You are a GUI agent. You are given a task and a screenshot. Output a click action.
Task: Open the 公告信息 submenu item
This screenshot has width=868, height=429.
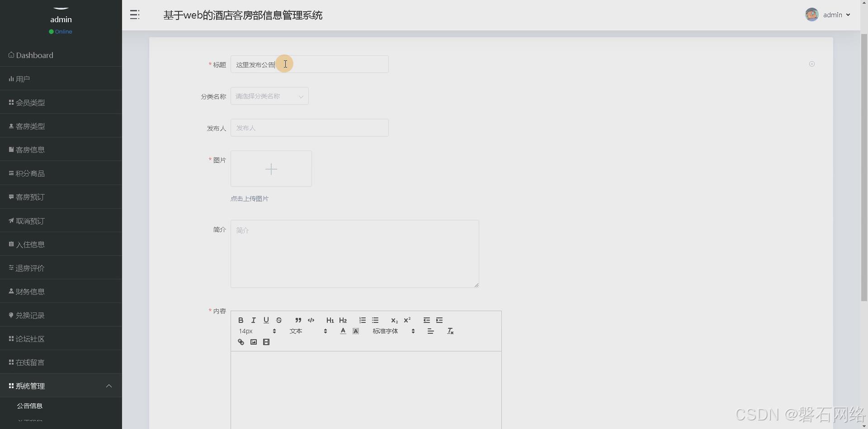pos(30,406)
